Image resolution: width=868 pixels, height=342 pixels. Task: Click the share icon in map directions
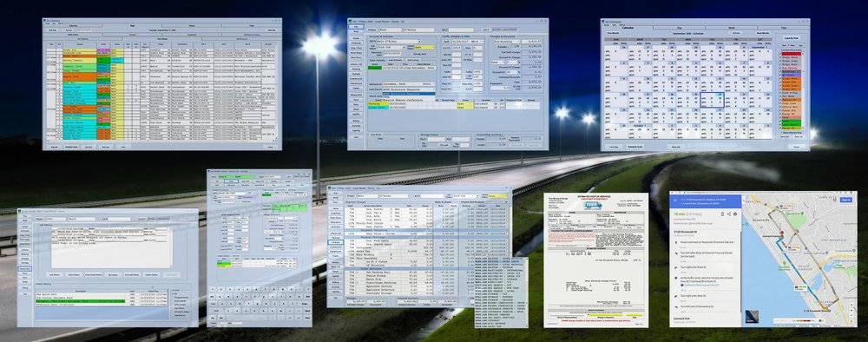click(729, 214)
